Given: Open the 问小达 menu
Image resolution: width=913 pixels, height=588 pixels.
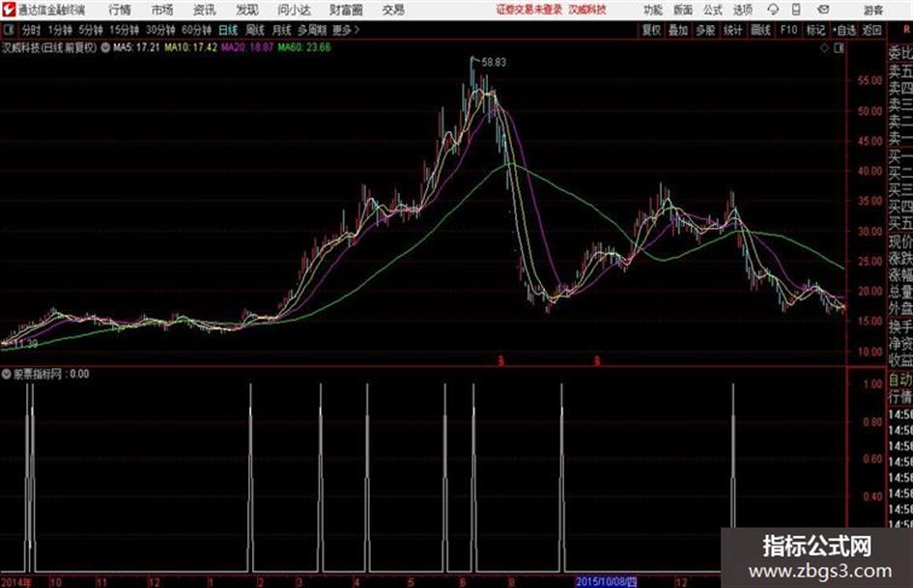Looking at the screenshot, I should (x=294, y=10).
